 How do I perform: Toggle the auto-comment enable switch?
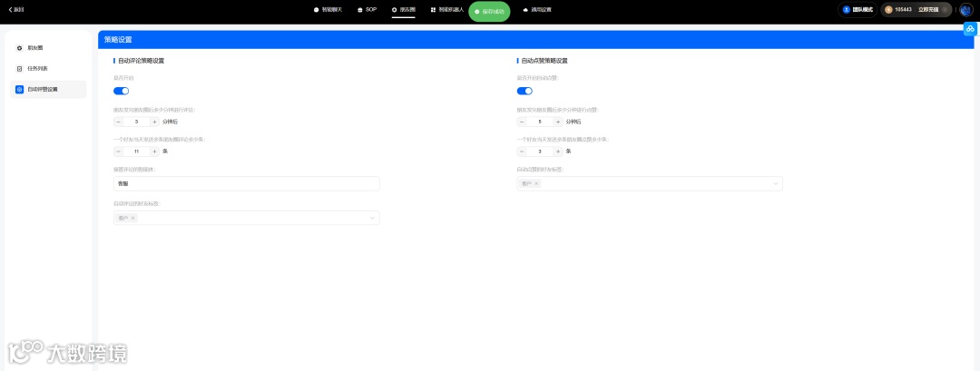[x=122, y=92]
